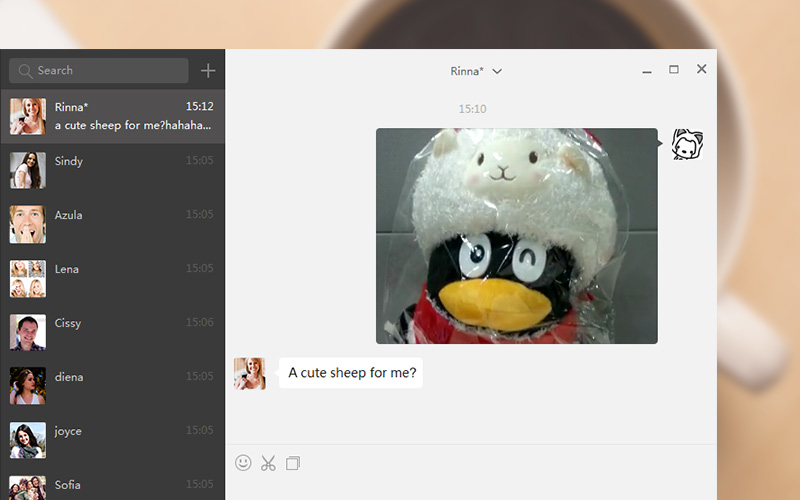Open the Cissy conversation
Screen dimensions: 800x500
(112, 333)
